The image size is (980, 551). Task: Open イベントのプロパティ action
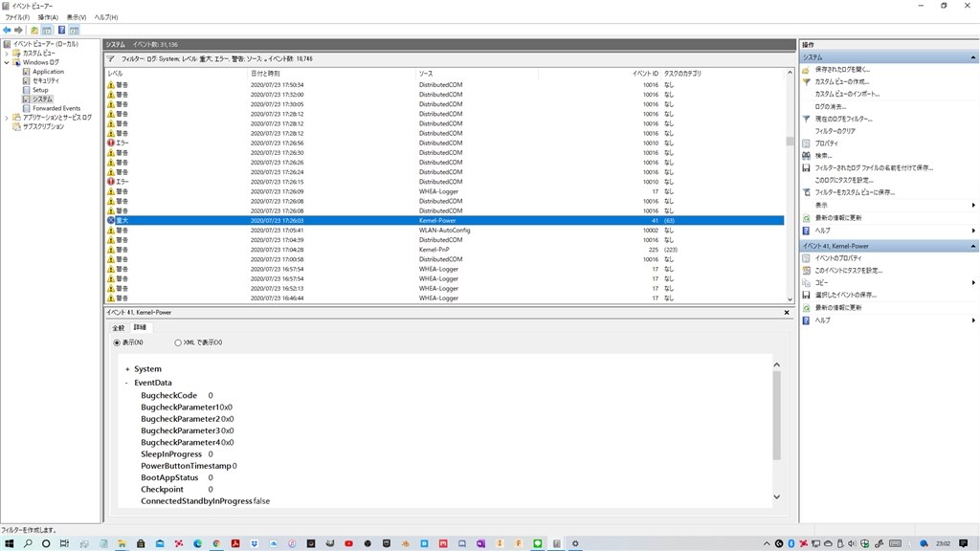(x=838, y=258)
